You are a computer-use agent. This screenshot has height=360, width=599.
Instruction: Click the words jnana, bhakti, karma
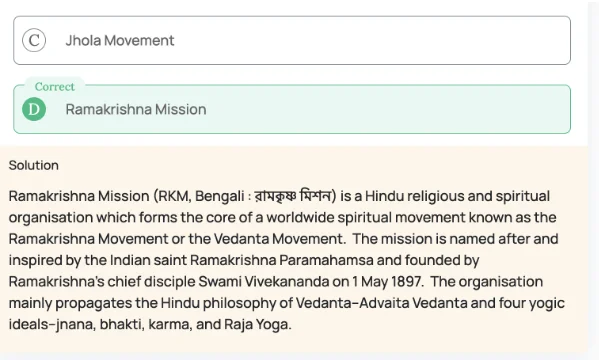coord(121,324)
